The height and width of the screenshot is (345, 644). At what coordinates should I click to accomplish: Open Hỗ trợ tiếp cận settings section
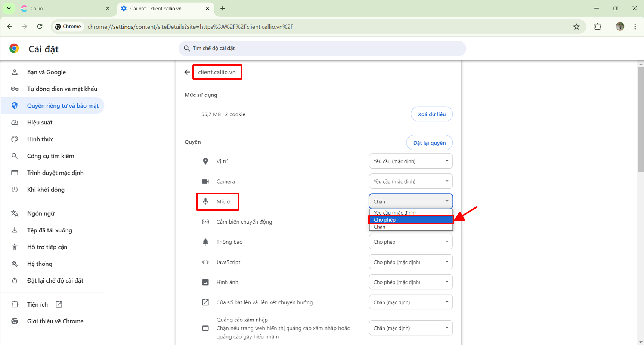[x=52, y=247]
